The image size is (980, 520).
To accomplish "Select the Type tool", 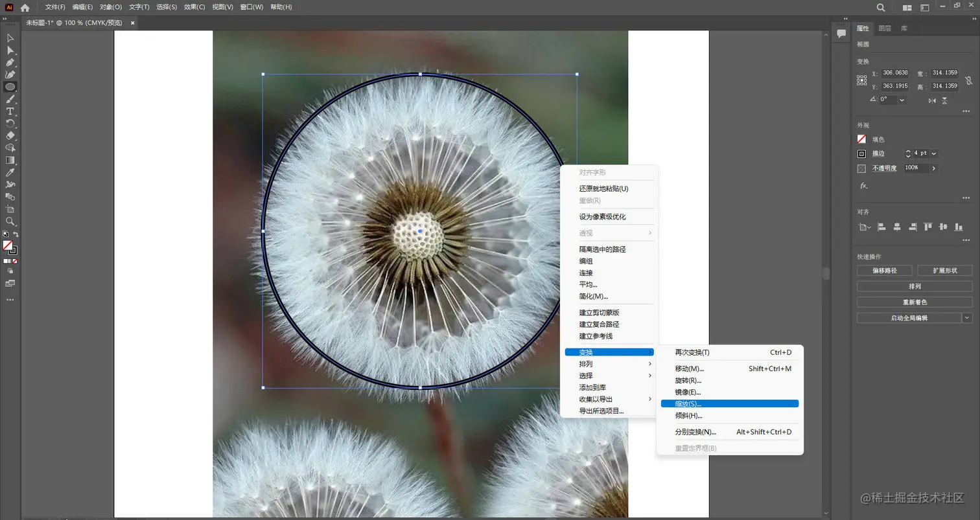I will pyautogui.click(x=10, y=111).
